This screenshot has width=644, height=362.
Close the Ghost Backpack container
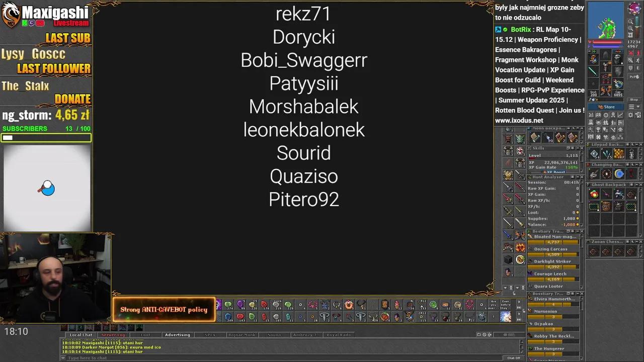point(640,185)
